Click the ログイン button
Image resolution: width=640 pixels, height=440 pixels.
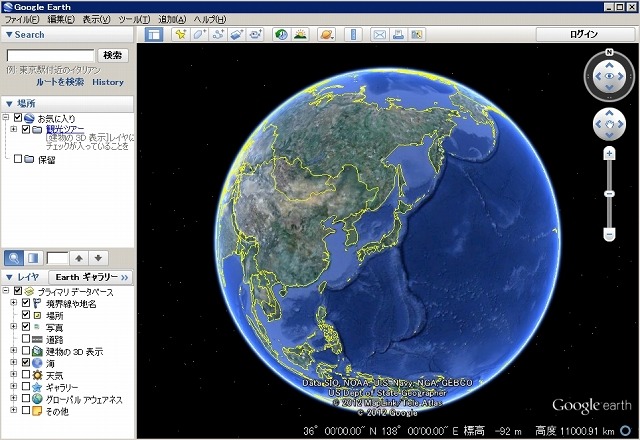(584, 34)
